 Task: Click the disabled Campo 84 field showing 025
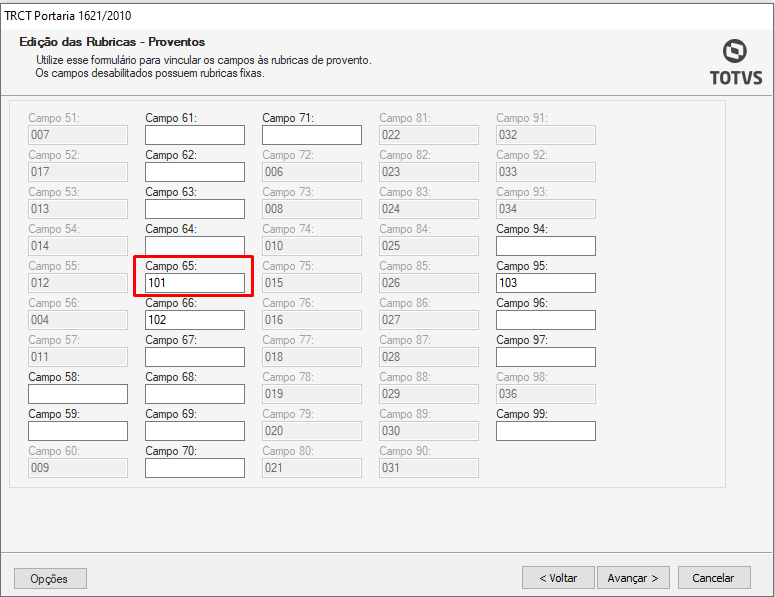pos(429,246)
